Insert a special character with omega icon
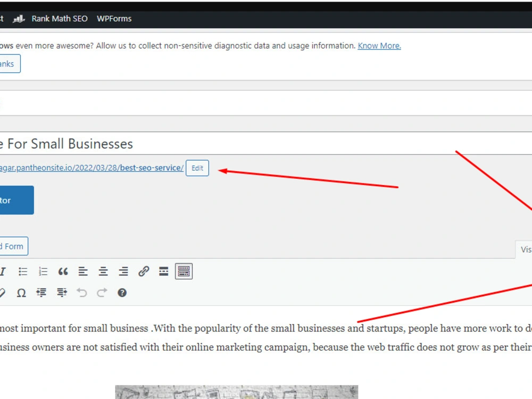Image resolution: width=532 pixels, height=399 pixels. pos(21,293)
